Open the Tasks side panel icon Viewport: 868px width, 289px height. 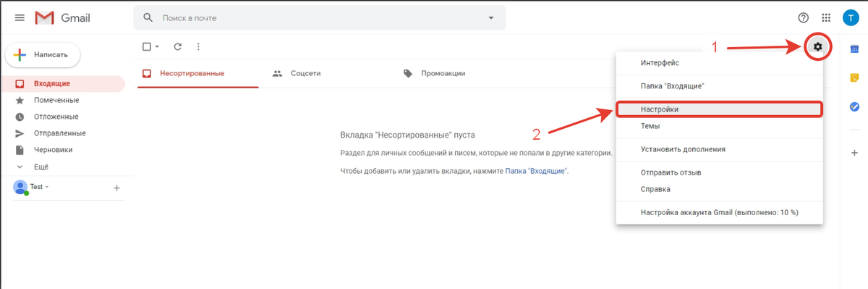[854, 106]
